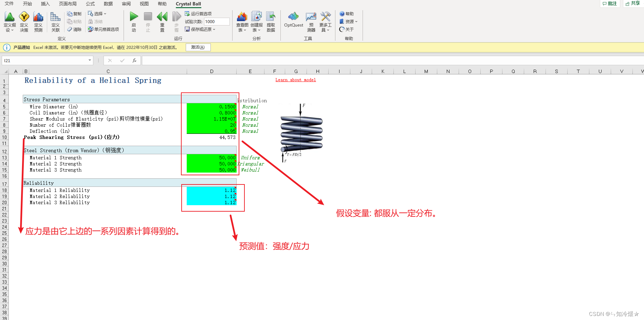Image resolution: width=644 pixels, height=320 pixels.
Task: Stop the simulation with the stop button
Action: [148, 17]
